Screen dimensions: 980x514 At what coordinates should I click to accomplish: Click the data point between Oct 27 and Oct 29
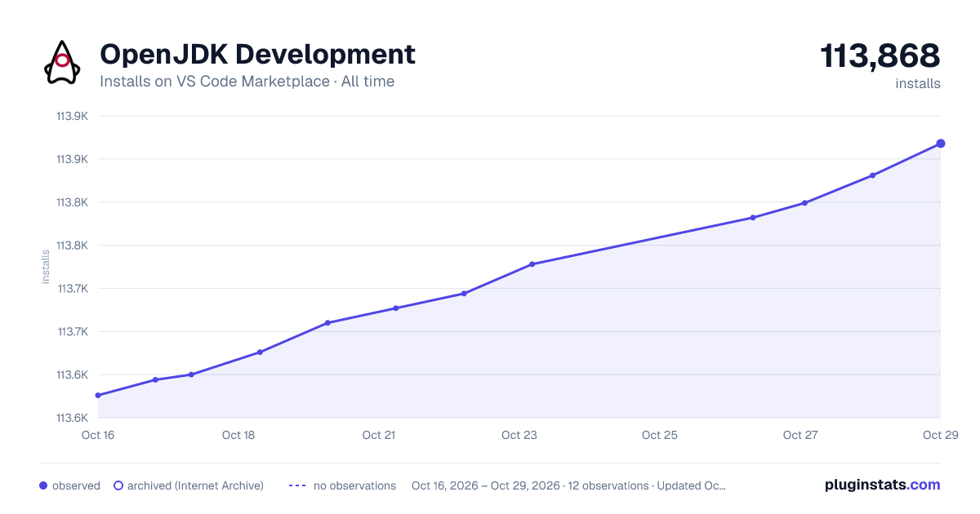[x=873, y=175]
